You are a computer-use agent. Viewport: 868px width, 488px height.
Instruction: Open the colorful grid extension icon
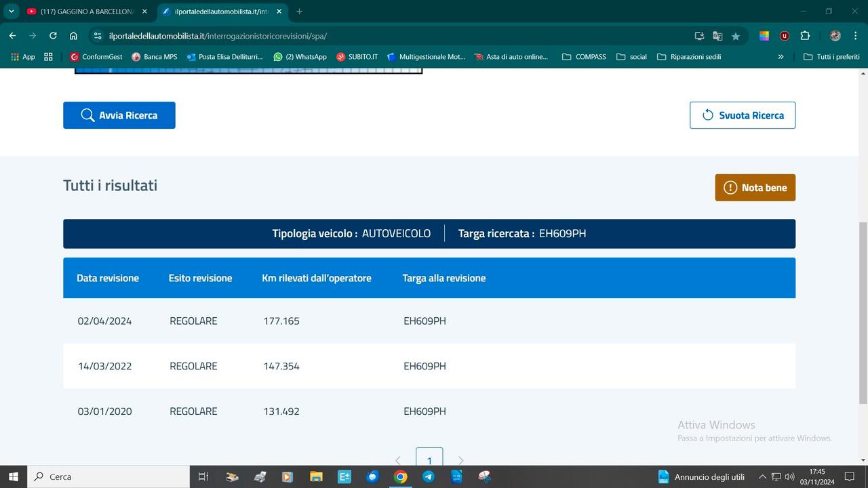coord(764,36)
